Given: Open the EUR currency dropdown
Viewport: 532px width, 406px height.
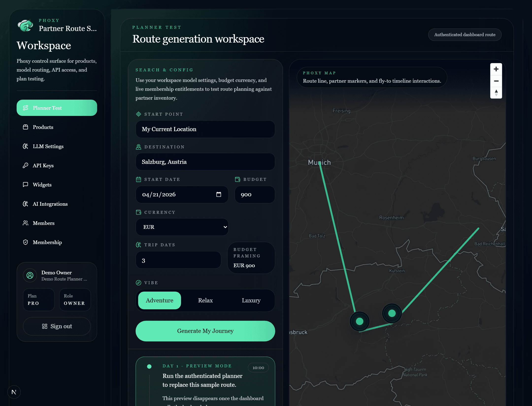Looking at the screenshot, I should click(x=182, y=227).
